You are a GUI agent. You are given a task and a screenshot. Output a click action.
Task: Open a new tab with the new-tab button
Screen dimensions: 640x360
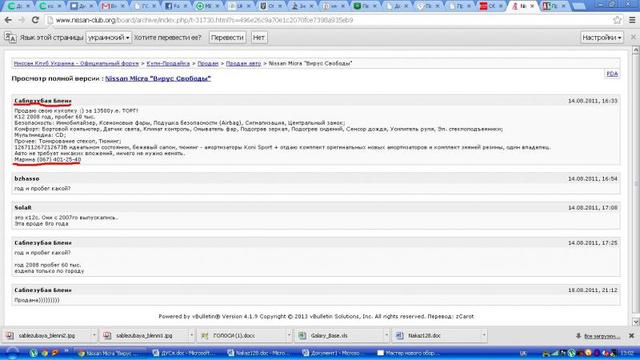pyautogui.click(x=579, y=6)
